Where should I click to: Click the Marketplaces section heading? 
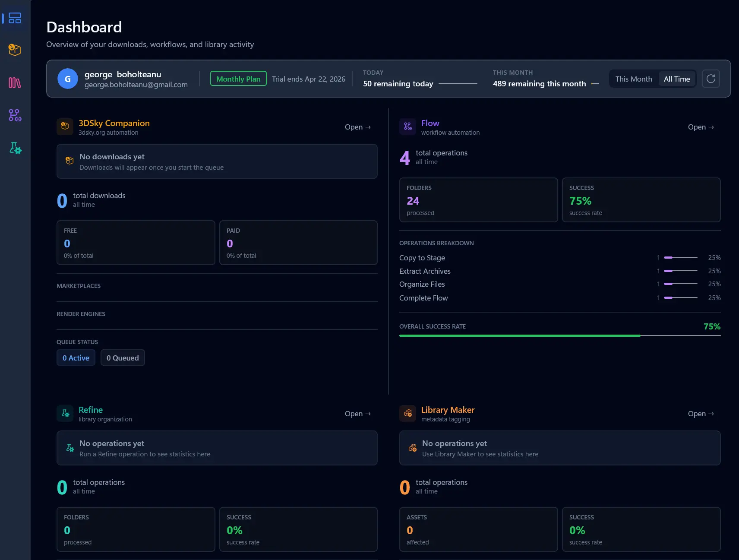pos(79,286)
